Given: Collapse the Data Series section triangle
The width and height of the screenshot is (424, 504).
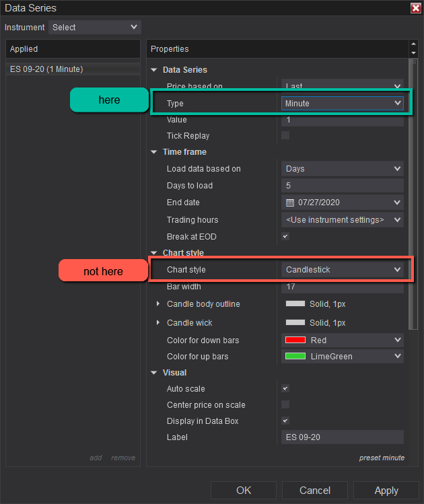Looking at the screenshot, I should (x=154, y=70).
